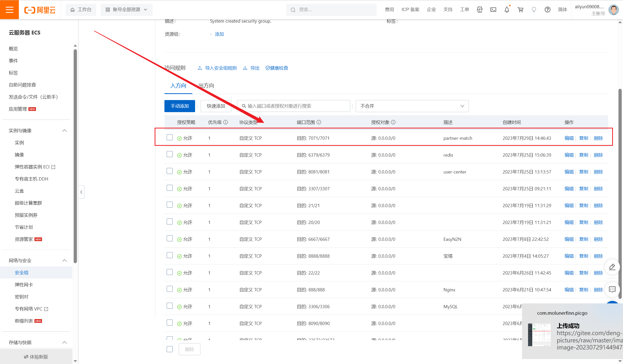This screenshot has width=623, height=364.
Task: Click 导入安全组规则 link
Action: tap(221, 68)
